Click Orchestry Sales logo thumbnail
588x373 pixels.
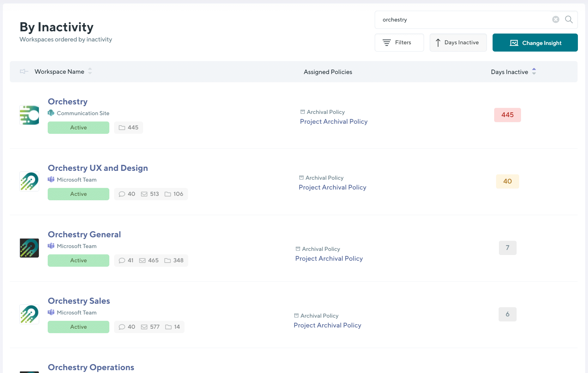pyautogui.click(x=29, y=314)
